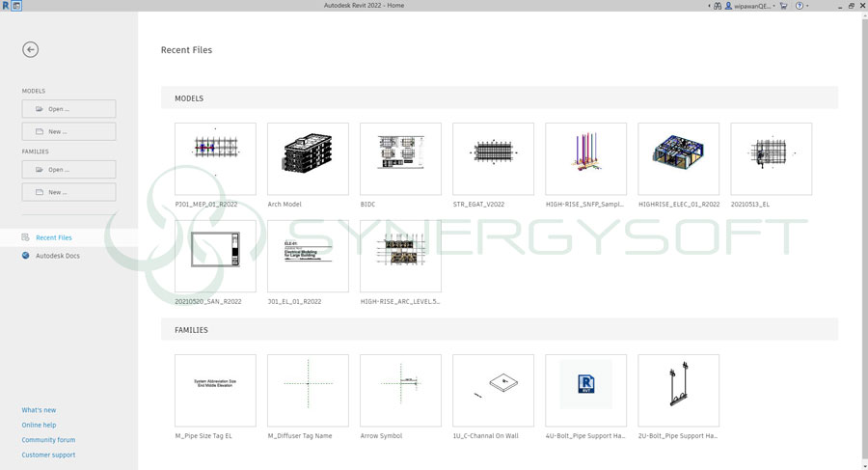Open the HIGH-RISE_ARC_LEVEL5 model thumbnail
The height and width of the screenshot is (470, 868).
click(401, 256)
